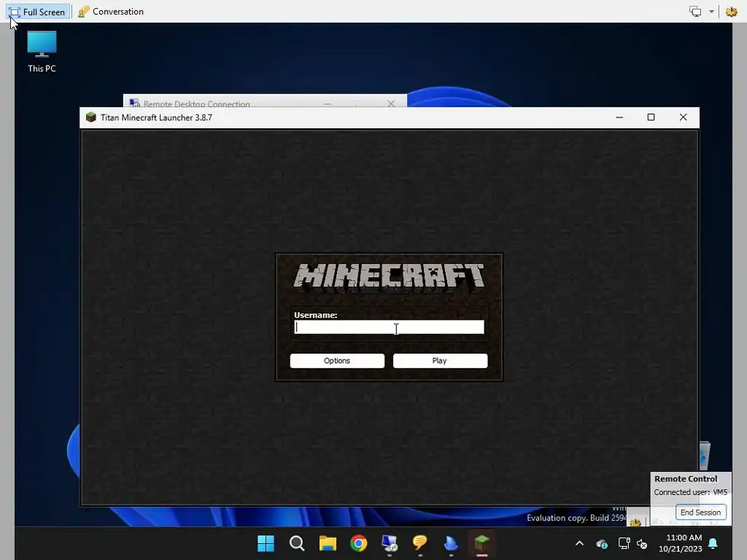Select the This PC desktop icon
747x560 pixels.
click(42, 52)
